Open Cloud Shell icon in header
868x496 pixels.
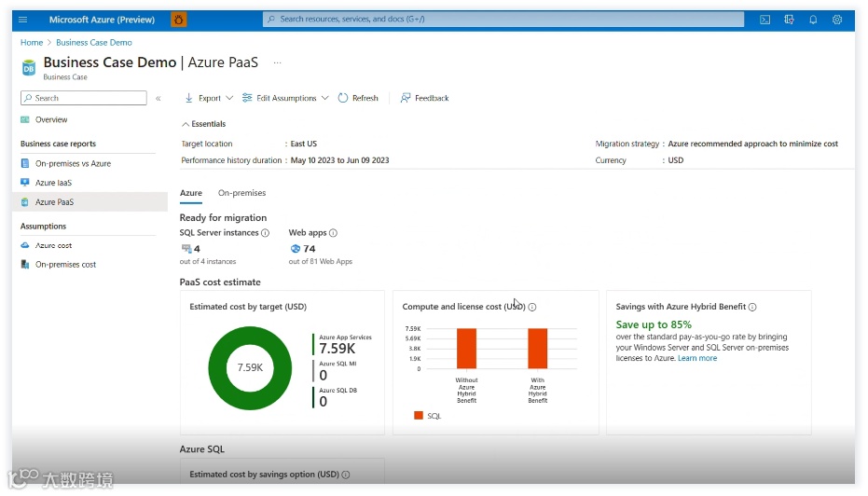765,20
